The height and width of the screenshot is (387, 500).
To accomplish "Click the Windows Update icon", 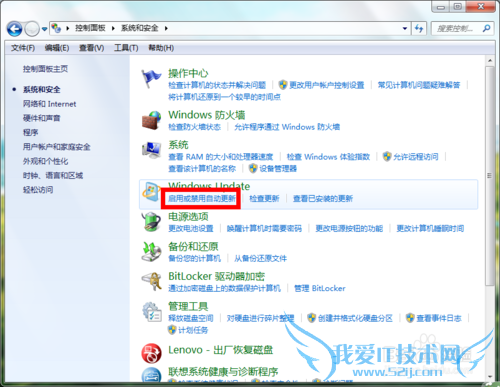I will 151,192.
